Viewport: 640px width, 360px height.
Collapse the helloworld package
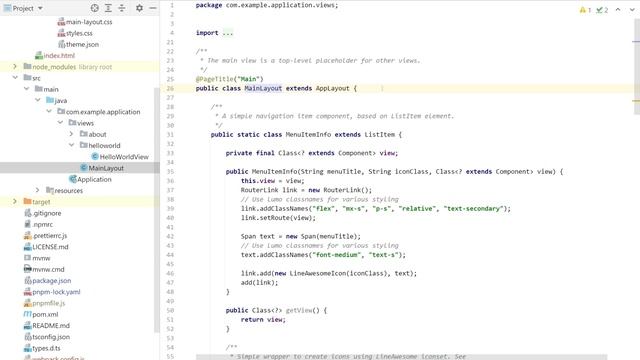coord(71,145)
